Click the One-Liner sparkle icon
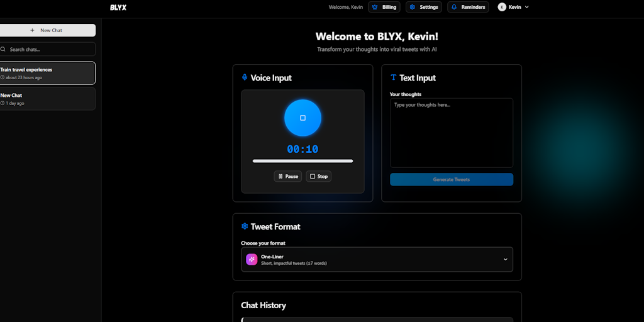The height and width of the screenshot is (322, 644). [252, 260]
